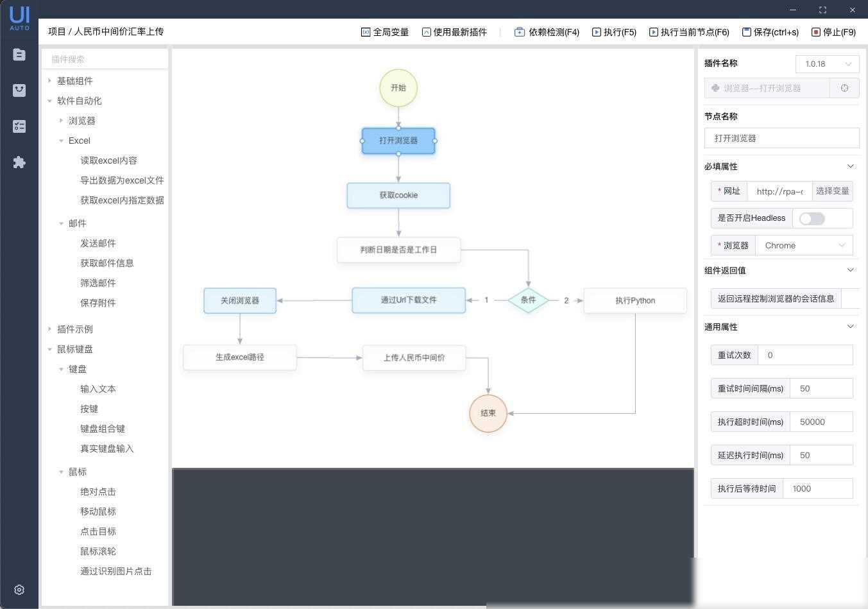Click the 依赖检测 toolbar icon
This screenshot has height=609, width=868.
coord(520,32)
